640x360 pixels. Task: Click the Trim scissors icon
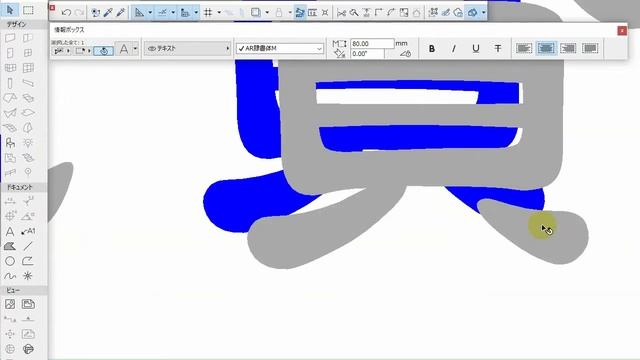(341, 13)
